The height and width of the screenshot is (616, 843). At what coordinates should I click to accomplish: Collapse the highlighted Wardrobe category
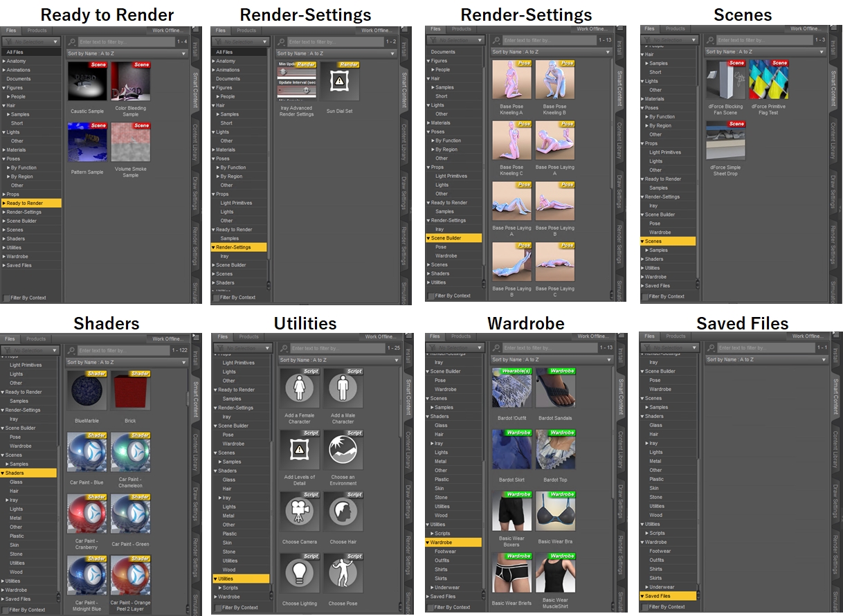pyautogui.click(x=428, y=543)
